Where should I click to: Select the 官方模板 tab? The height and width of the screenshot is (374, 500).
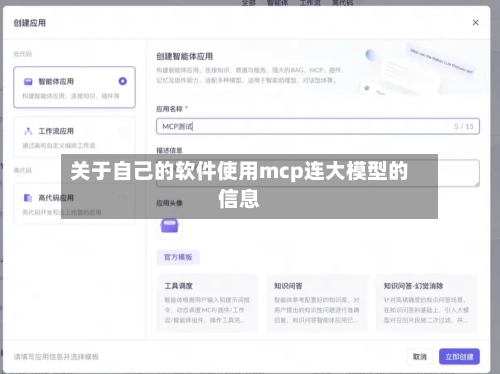(178, 257)
